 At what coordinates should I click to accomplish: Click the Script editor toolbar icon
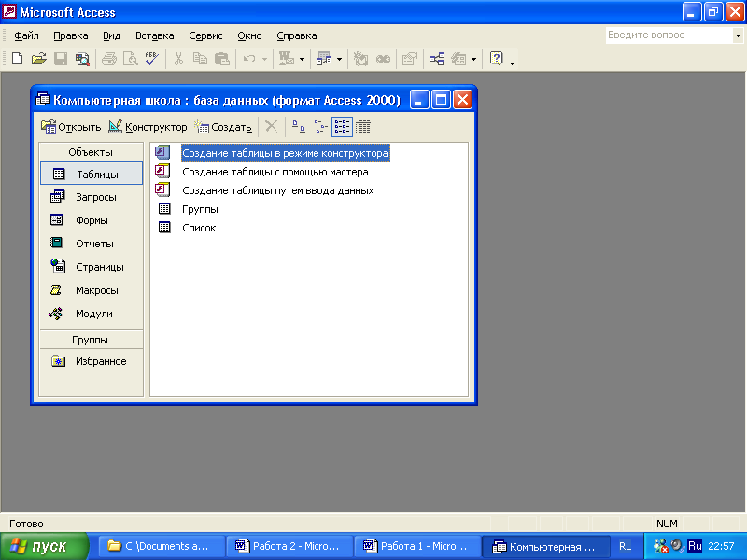pos(383,59)
